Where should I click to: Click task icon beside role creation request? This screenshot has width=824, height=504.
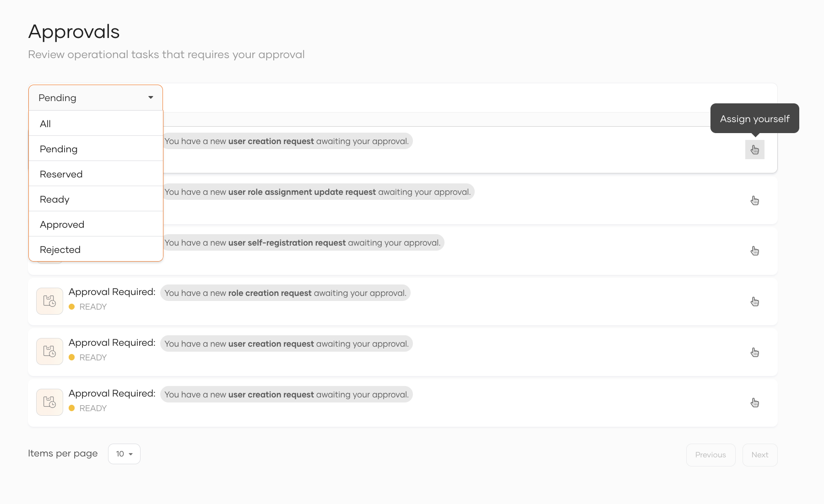coord(49,301)
